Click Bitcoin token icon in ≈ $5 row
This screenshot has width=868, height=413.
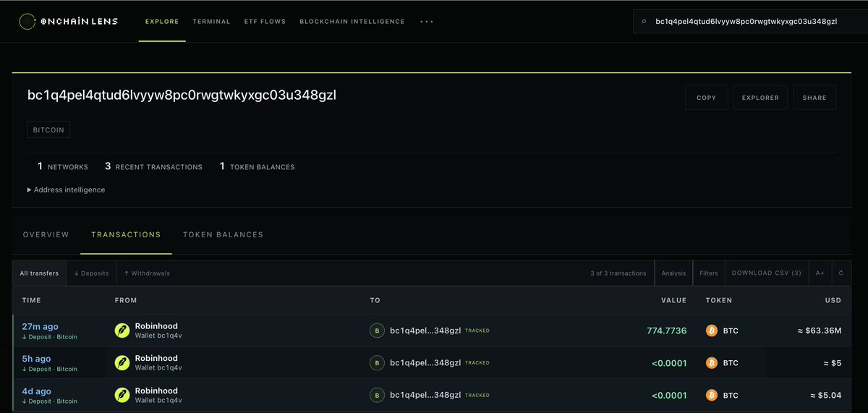tap(712, 362)
